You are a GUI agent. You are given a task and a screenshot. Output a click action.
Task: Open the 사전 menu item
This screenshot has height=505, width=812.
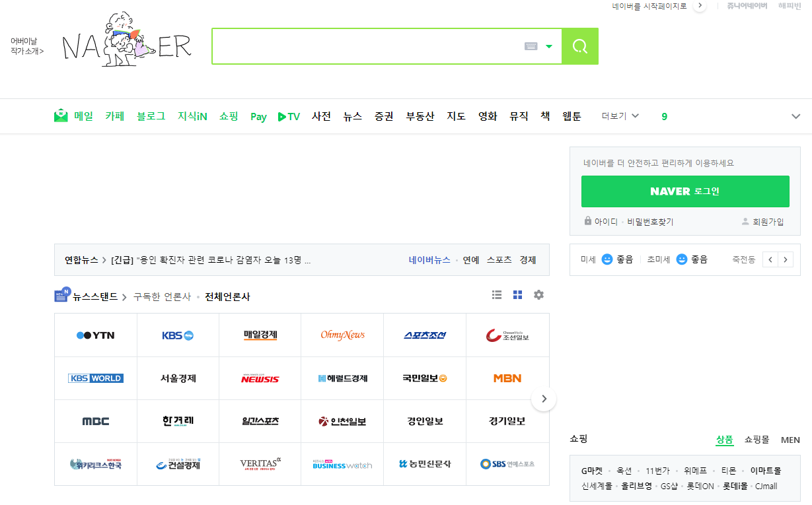click(321, 116)
